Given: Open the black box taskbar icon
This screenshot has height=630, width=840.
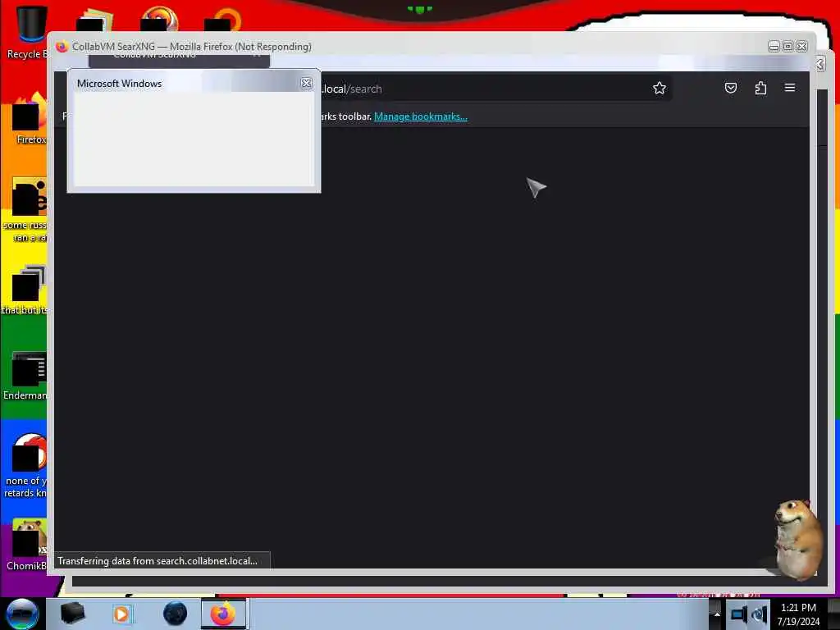Looking at the screenshot, I should (x=72, y=614).
